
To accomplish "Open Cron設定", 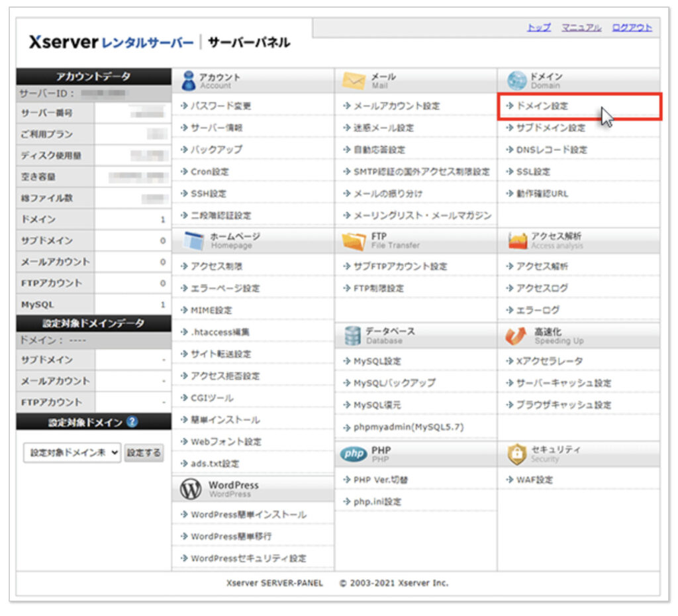I will pos(210,172).
